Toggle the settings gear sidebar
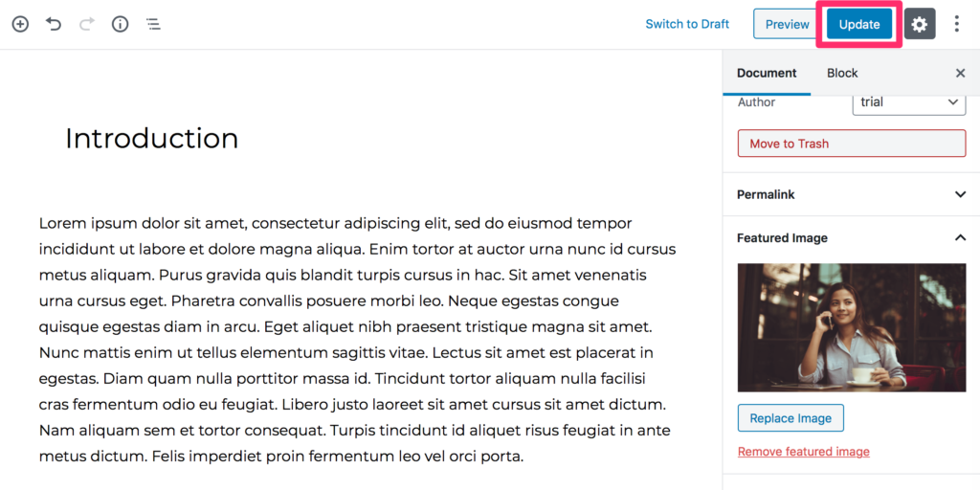Screen dimensions: 980x490 point(920,24)
